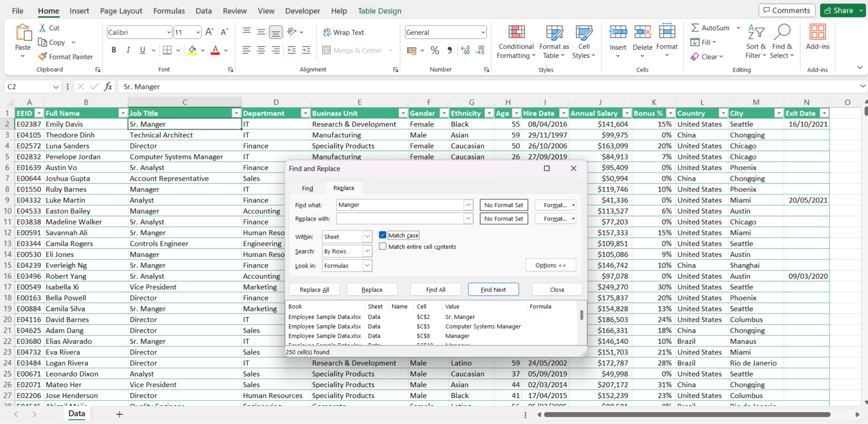Open the Add-ins icon
Viewport: 868px width, 424px height.
pyautogui.click(x=818, y=33)
